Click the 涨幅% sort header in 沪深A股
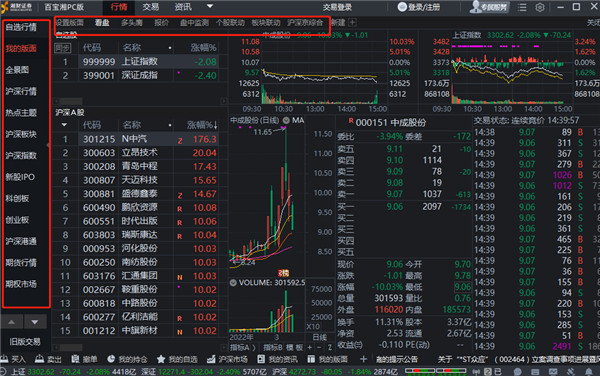Screen dimensions: 600x376 [202, 125]
